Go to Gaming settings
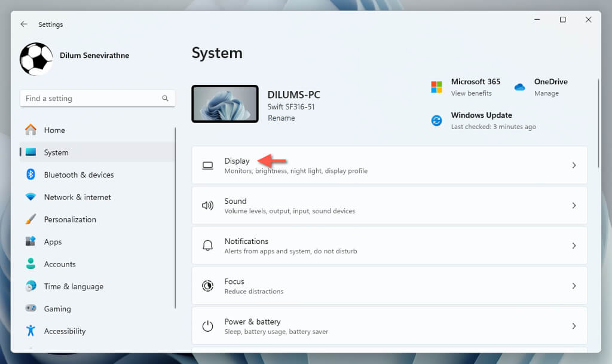 (97, 308)
